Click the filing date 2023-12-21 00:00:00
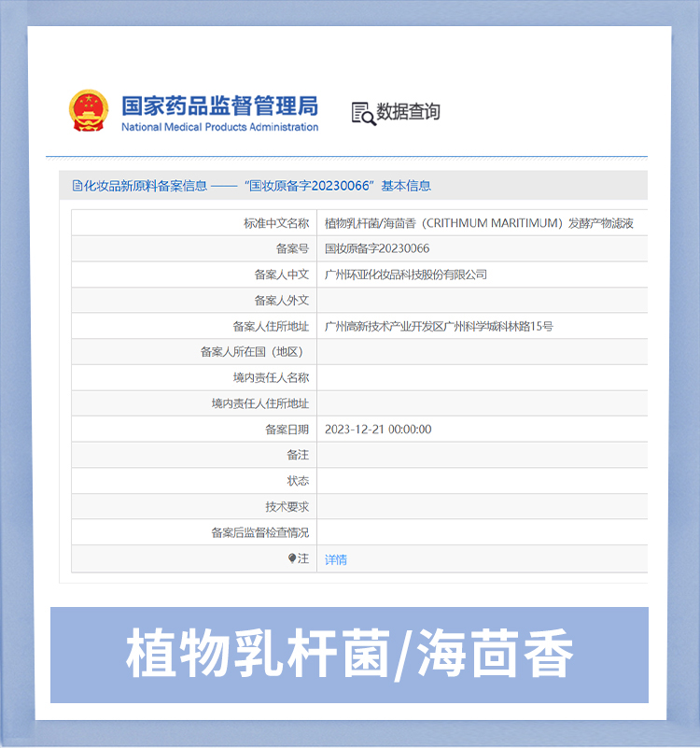The width and height of the screenshot is (700, 748). click(x=378, y=430)
